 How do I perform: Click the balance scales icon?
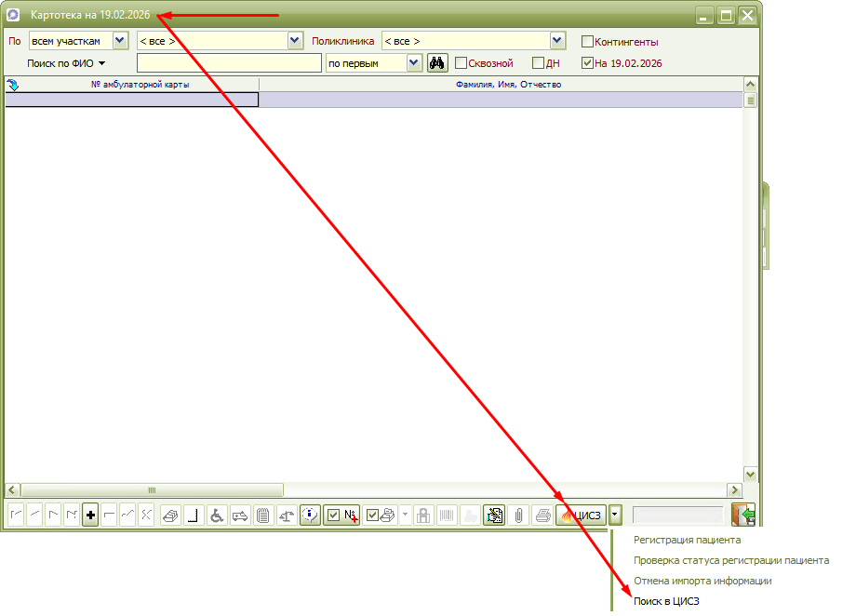(287, 515)
